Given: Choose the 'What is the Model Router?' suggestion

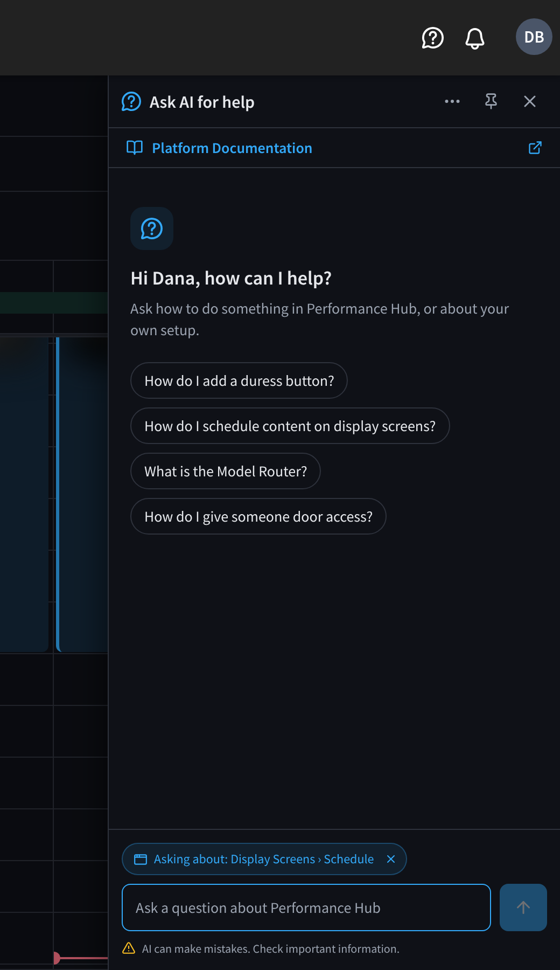Looking at the screenshot, I should click(226, 471).
